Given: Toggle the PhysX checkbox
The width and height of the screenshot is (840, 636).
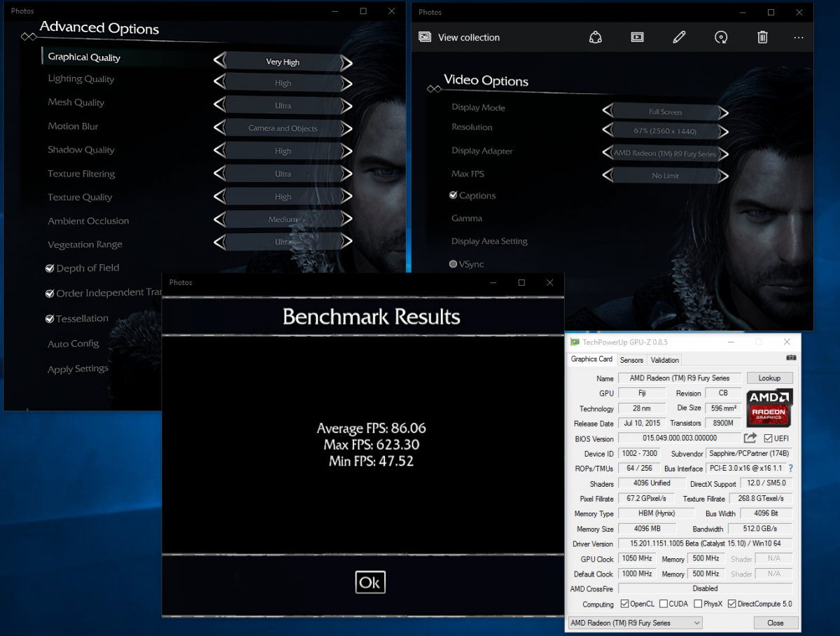Looking at the screenshot, I should point(698,604).
